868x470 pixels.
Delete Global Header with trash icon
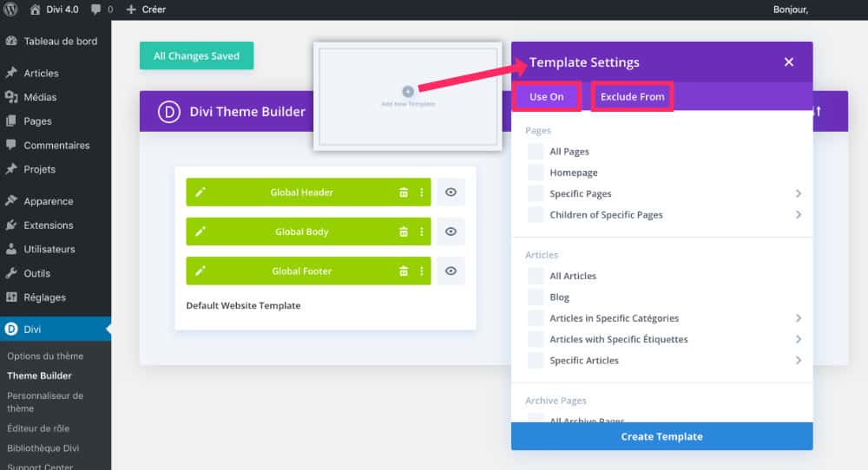point(404,192)
